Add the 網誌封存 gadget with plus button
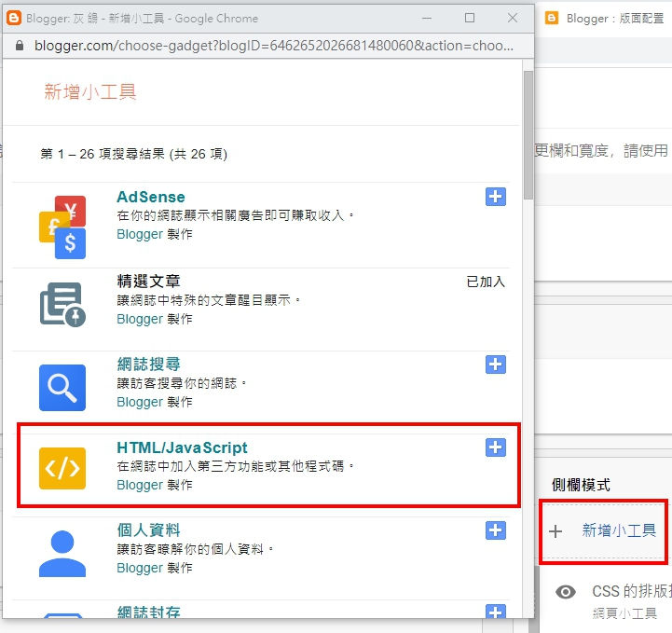This screenshot has width=672, height=633. (x=496, y=612)
